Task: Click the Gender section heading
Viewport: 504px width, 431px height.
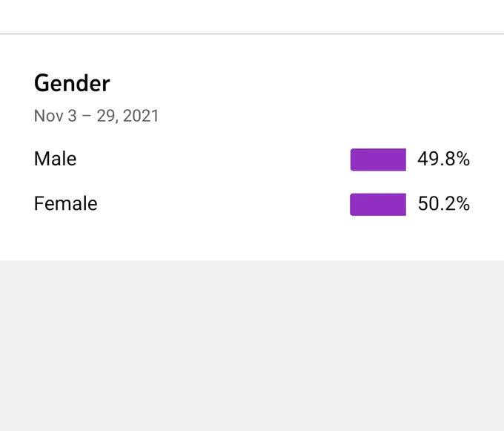Action: click(x=72, y=84)
